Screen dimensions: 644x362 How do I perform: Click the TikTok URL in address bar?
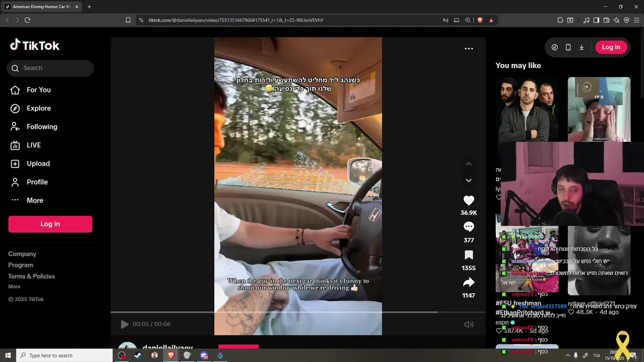(235, 20)
